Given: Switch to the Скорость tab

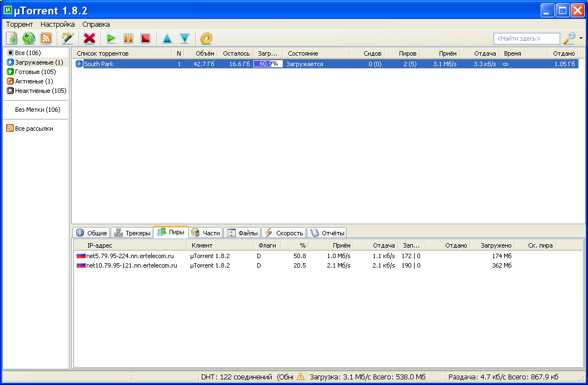Looking at the screenshot, I should point(284,233).
